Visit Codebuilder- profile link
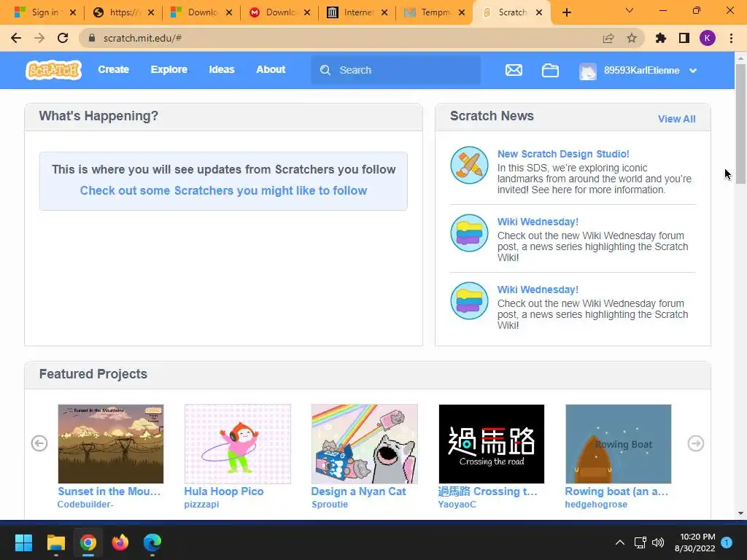 85,505
